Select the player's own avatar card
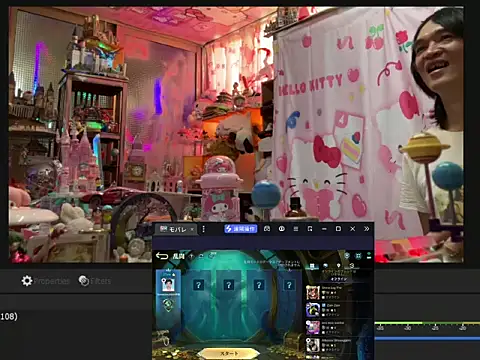The image size is (480, 360). pos(168,284)
